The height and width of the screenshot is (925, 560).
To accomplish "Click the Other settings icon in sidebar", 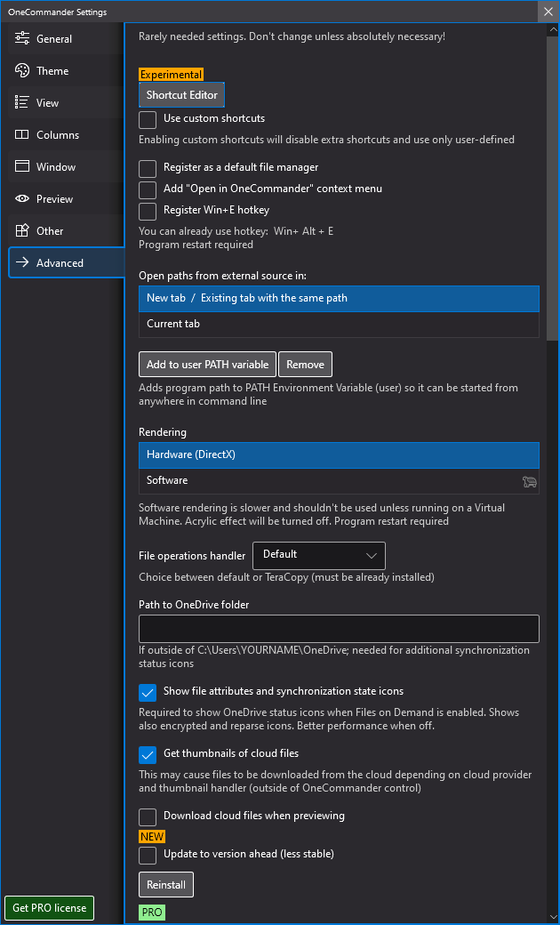I will tap(22, 231).
